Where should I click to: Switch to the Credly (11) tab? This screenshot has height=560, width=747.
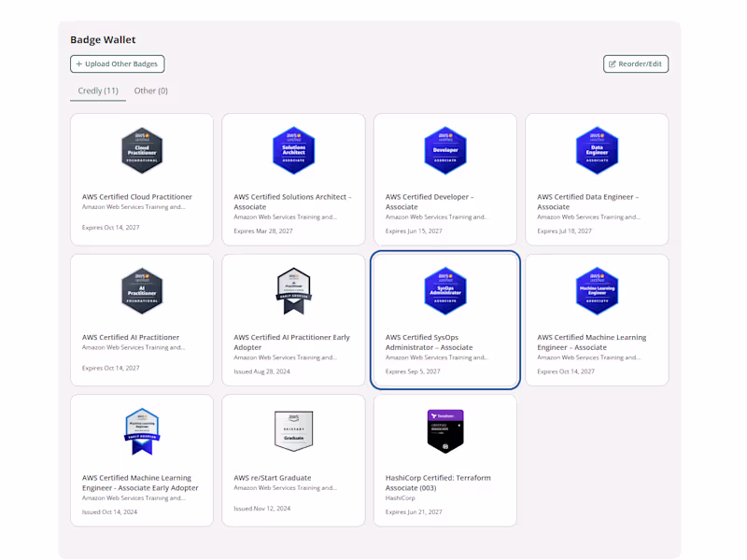click(97, 91)
